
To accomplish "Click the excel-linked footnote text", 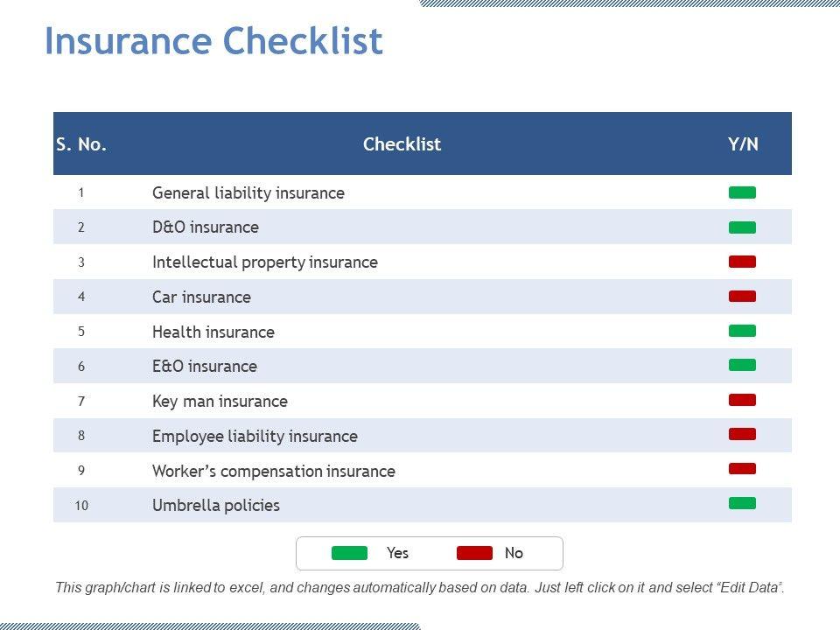I will pyautogui.click(x=420, y=588).
